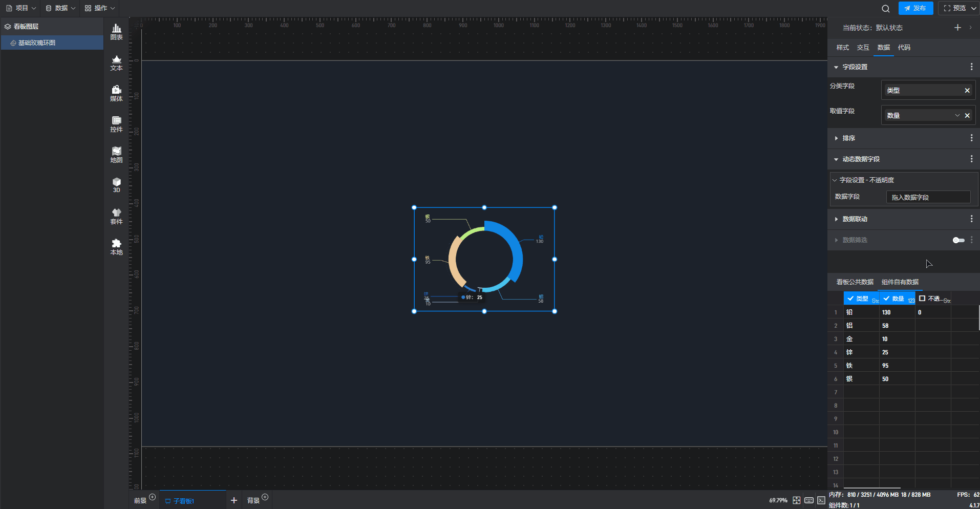
Task: Switch to the 样式 tab
Action: [x=842, y=48]
